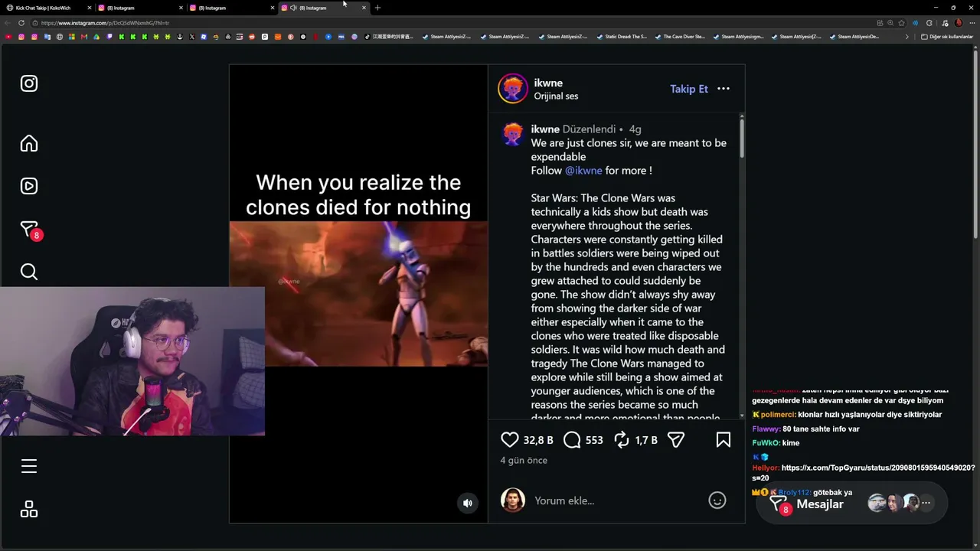Switch to the third Instagram tab

click(231, 8)
